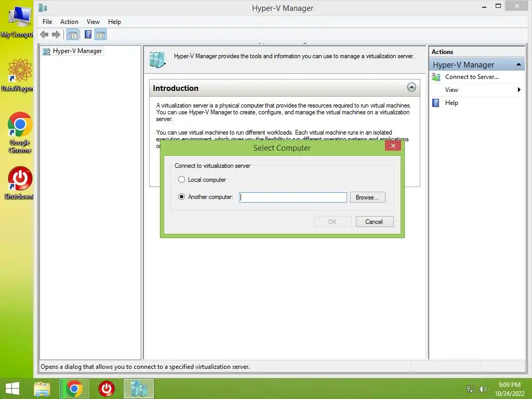Click the volume speaker icon in system tray
The height and width of the screenshot is (399, 532).
483,389
